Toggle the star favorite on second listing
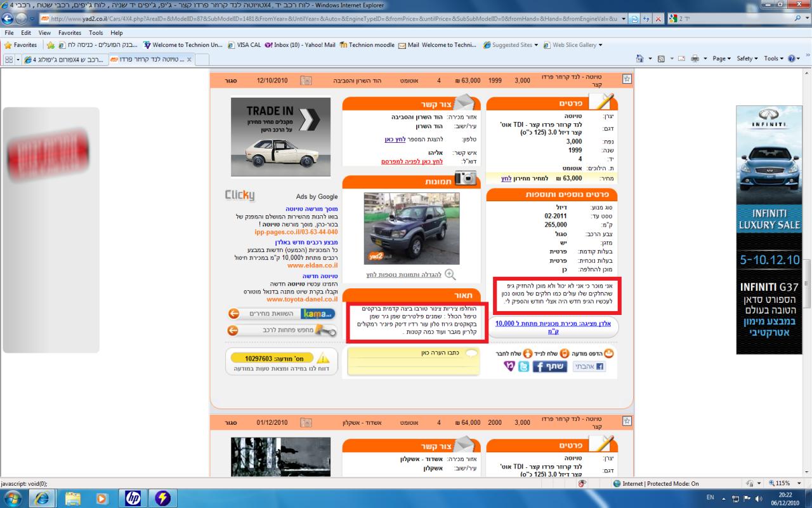Screen dimensions: 812x508 pos(627,422)
